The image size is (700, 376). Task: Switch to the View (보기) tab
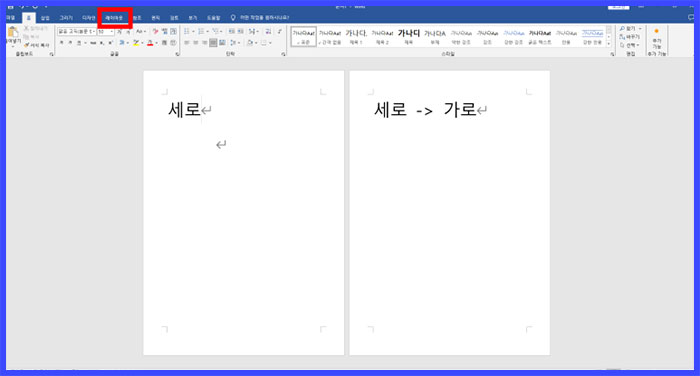pyautogui.click(x=192, y=18)
